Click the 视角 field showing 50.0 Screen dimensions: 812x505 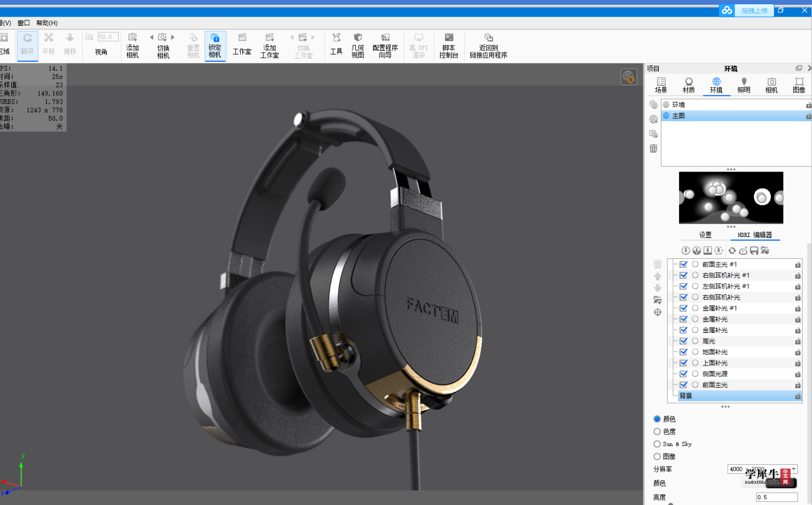point(108,37)
